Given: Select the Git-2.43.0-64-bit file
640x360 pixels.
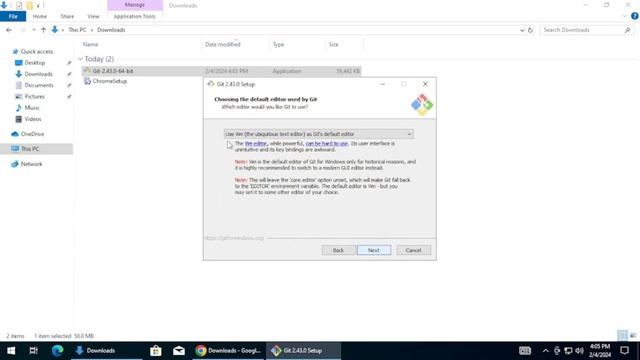Looking at the screenshot, I should coord(221,71).
